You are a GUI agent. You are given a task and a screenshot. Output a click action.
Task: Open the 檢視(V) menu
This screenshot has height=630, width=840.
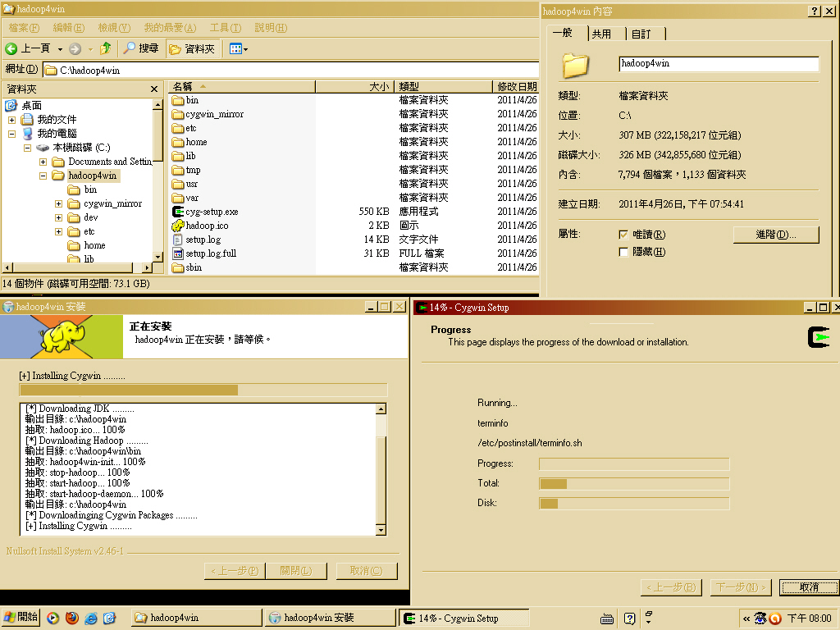tap(114, 27)
